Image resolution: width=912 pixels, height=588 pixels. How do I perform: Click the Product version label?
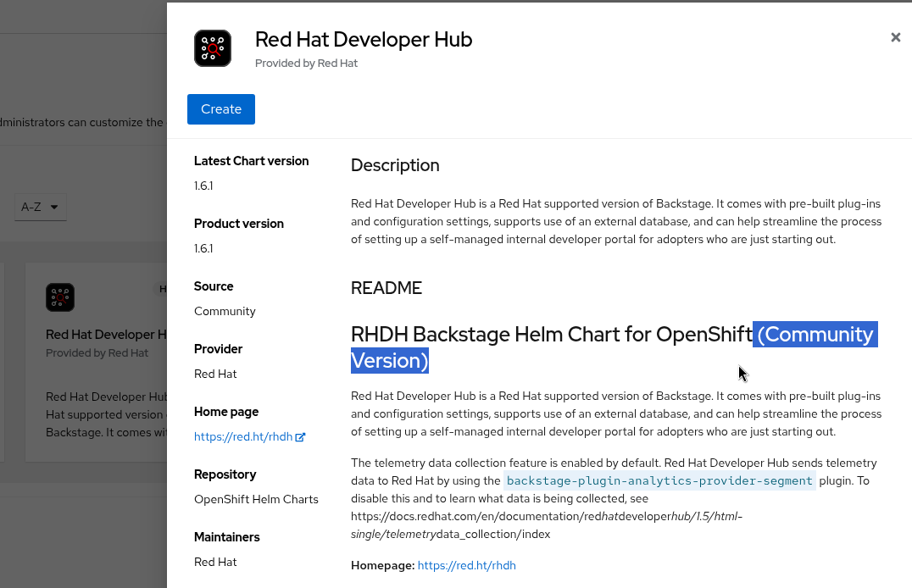239,224
